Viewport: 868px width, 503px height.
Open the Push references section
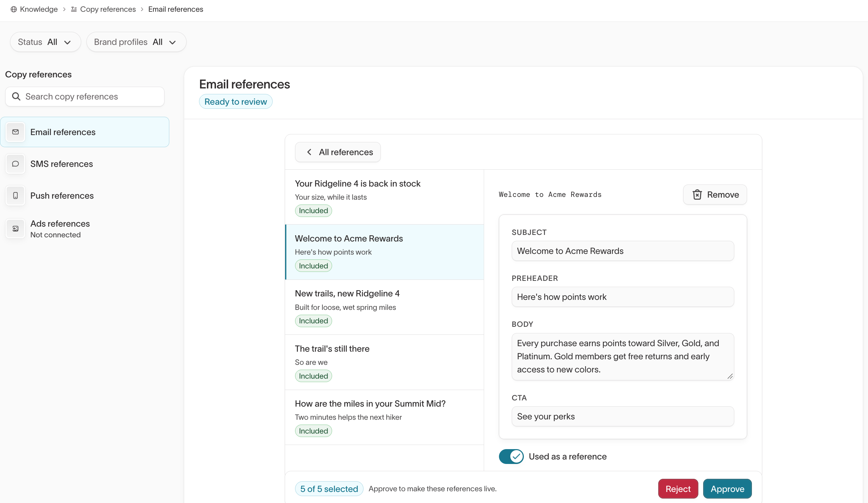tap(85, 196)
